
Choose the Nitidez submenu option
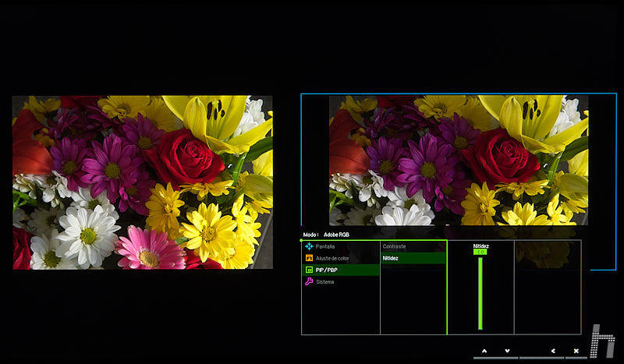click(392, 258)
